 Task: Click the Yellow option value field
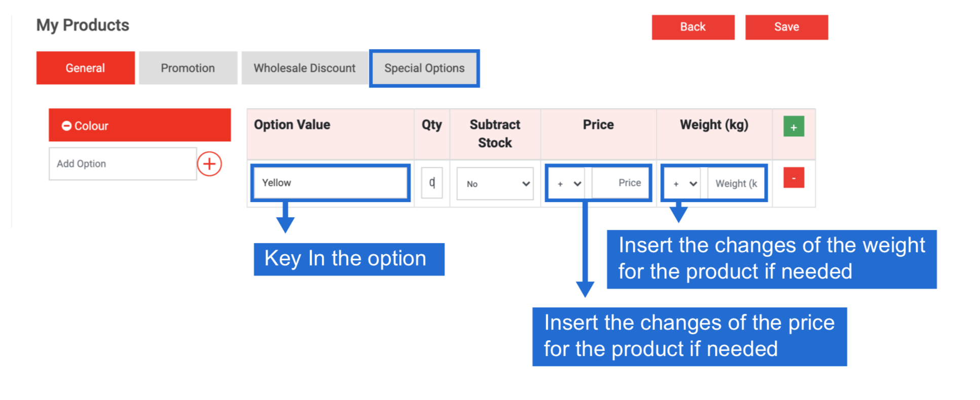click(330, 182)
